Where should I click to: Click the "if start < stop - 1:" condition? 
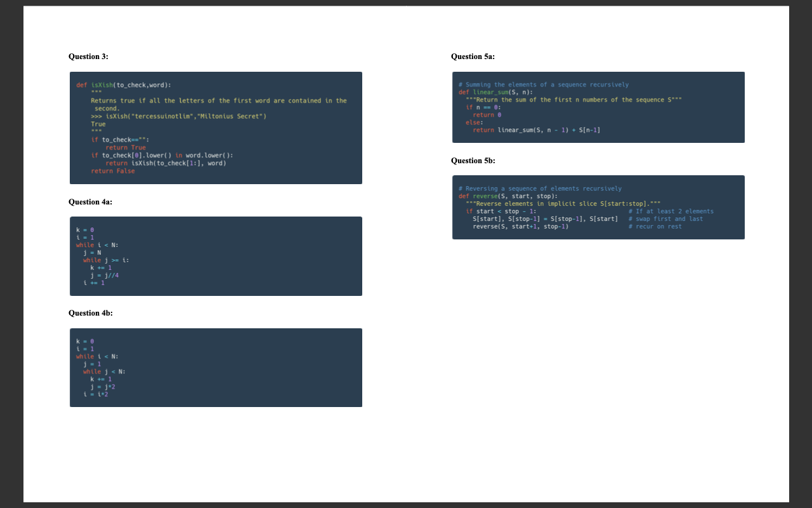click(x=501, y=211)
